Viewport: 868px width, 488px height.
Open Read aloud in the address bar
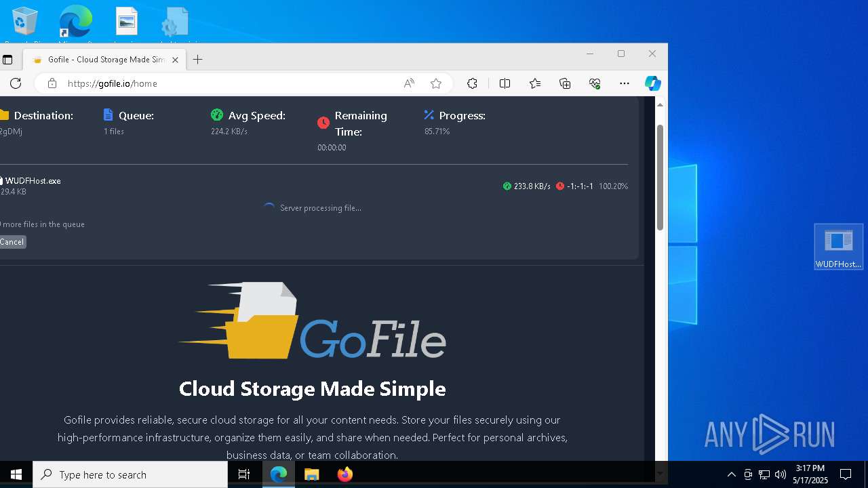click(x=409, y=83)
